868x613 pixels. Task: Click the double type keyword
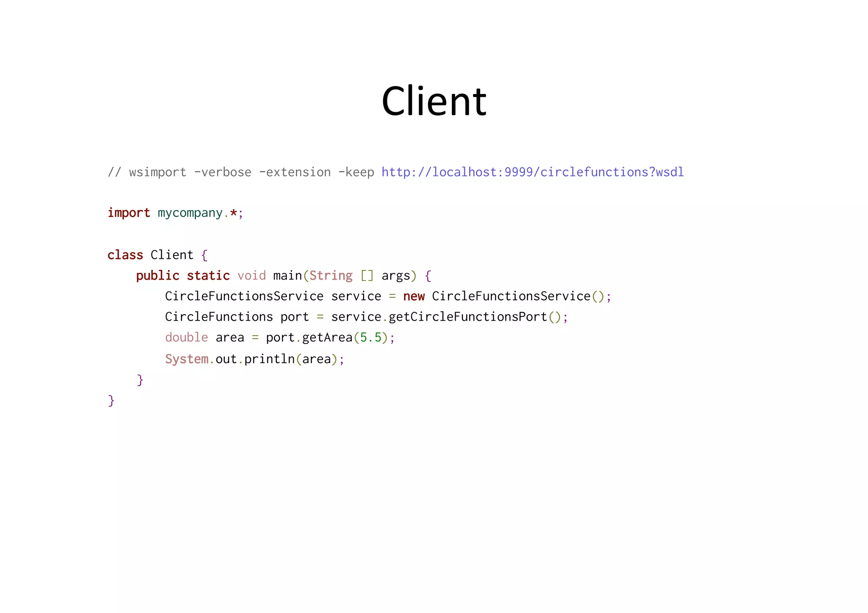point(186,338)
